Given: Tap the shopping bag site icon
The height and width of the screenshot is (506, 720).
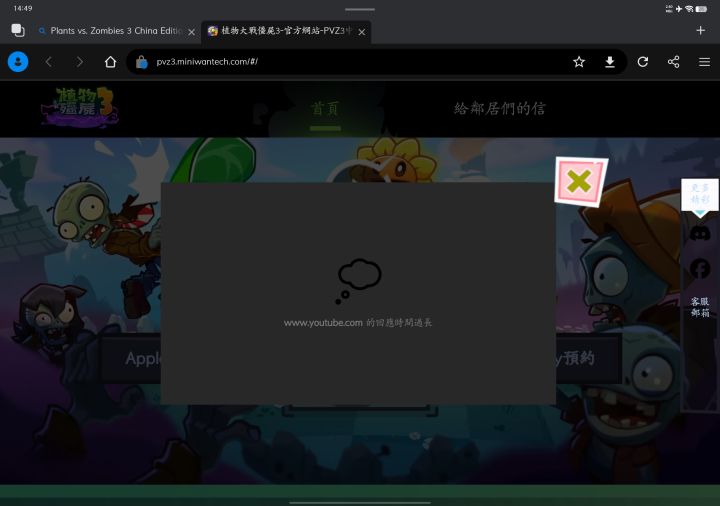Looking at the screenshot, I should tap(141, 62).
